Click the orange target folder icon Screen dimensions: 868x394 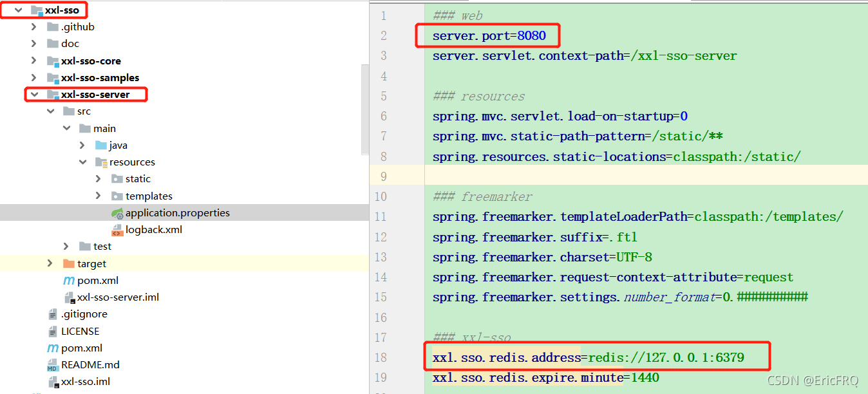tap(69, 263)
